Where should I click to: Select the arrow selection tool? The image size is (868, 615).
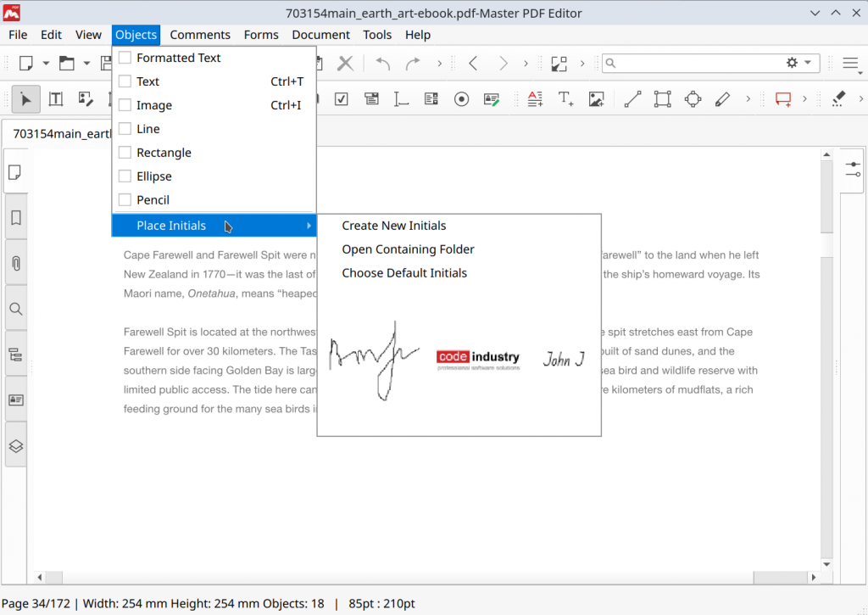click(x=25, y=98)
